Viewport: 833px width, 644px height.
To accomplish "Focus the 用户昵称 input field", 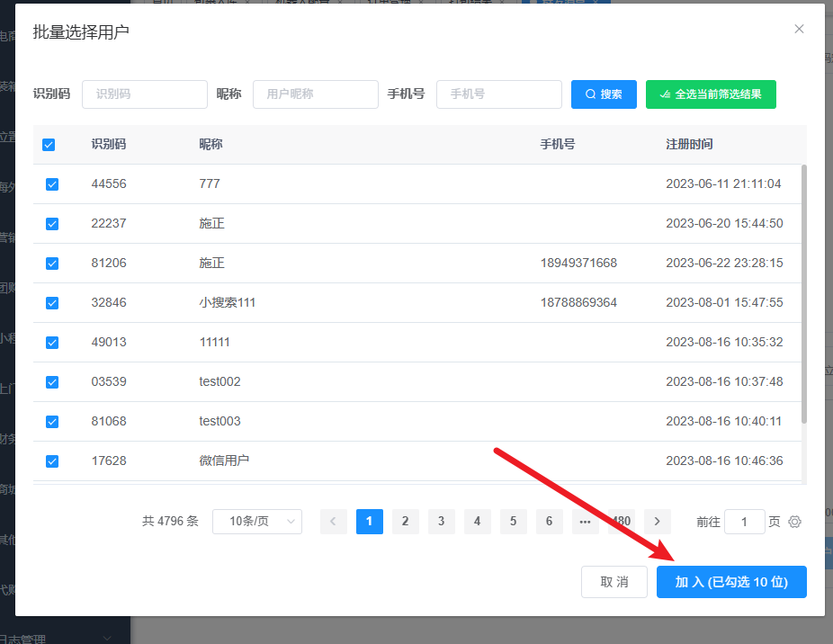I will (x=316, y=94).
